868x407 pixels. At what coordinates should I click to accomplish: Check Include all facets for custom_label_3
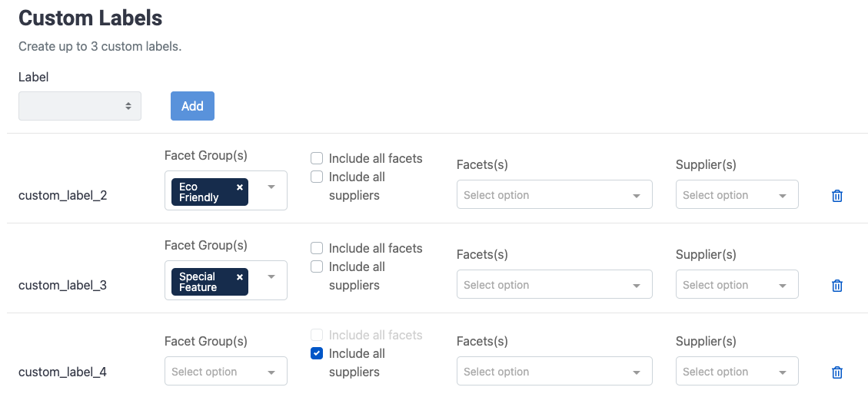(x=317, y=248)
